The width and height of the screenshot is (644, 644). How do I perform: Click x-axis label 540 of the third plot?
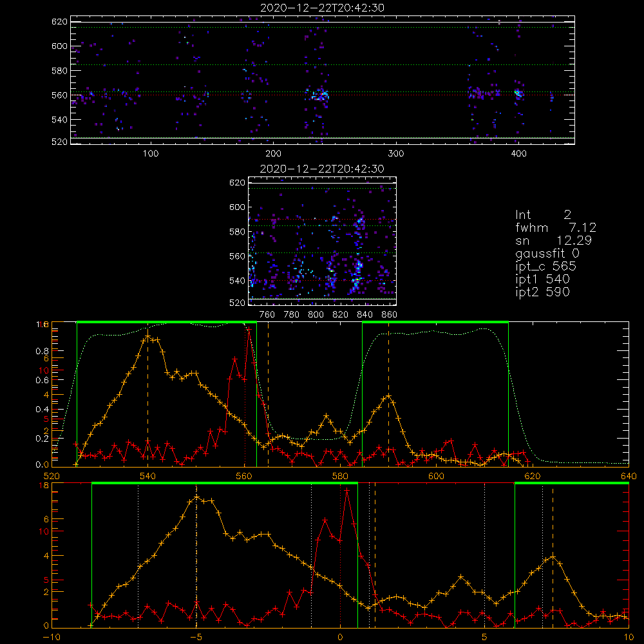tap(148, 477)
